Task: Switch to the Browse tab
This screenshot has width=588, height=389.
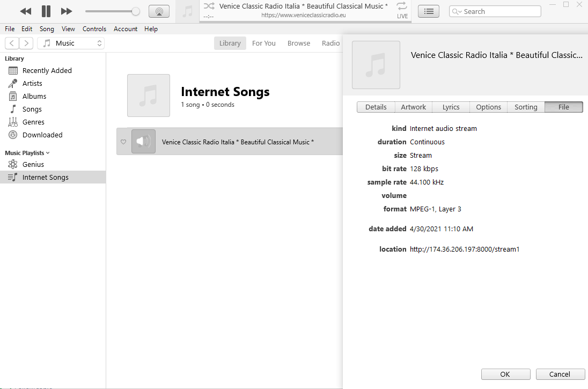Action: 299,43
